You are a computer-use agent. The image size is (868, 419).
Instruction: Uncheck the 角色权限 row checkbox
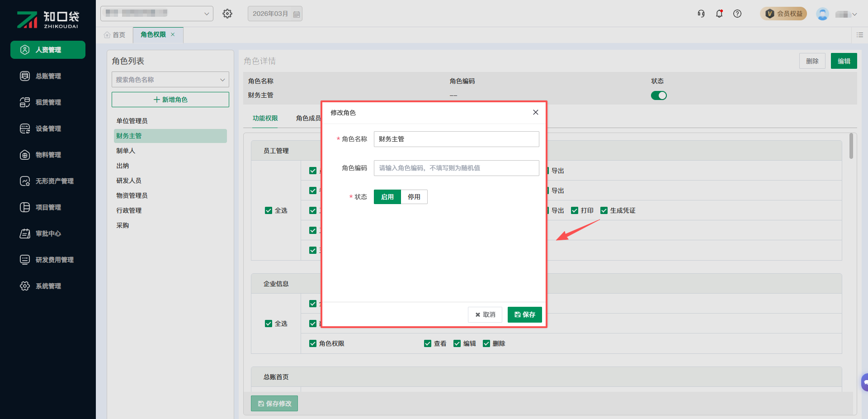click(x=313, y=343)
